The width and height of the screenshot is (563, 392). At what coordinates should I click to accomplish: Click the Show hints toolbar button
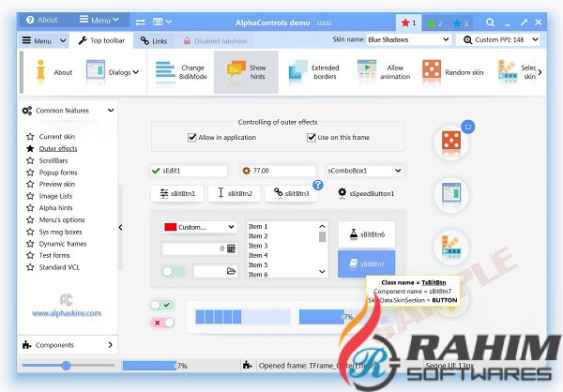pos(246,72)
